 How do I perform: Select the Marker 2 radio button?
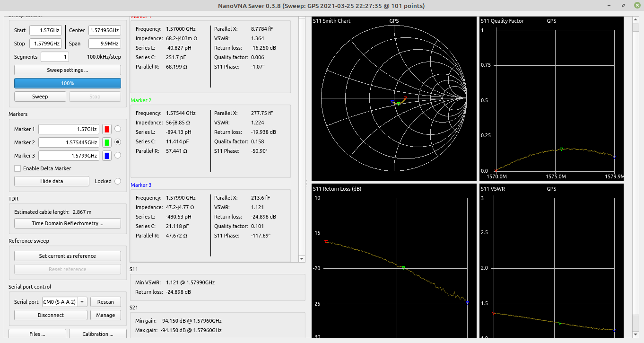118,142
